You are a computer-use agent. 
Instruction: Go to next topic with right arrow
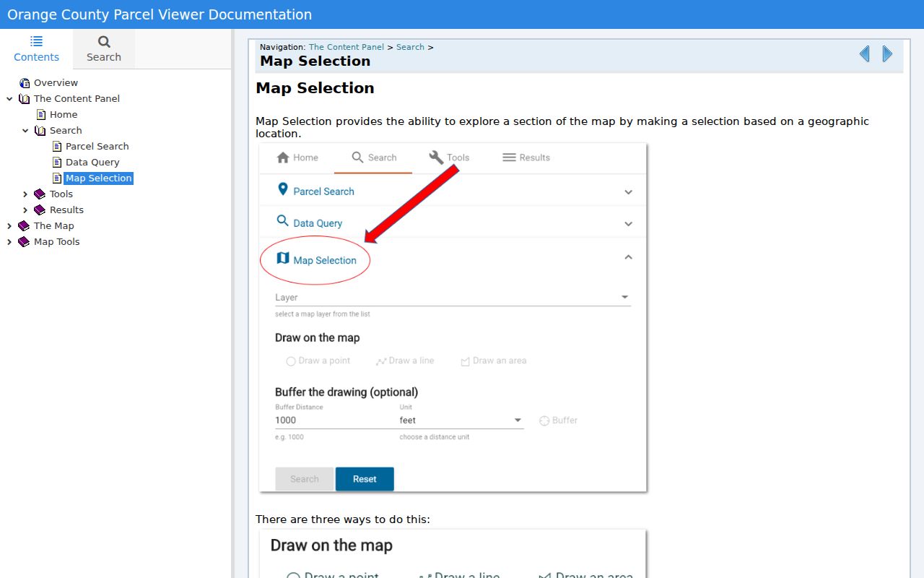point(887,53)
